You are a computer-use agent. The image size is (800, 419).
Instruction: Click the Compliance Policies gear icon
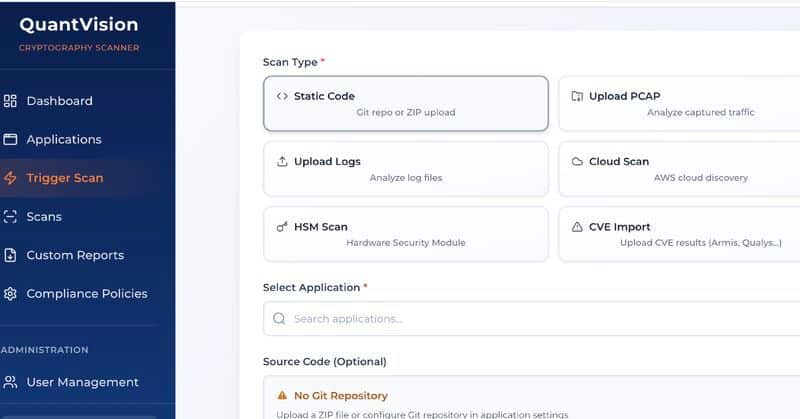(10, 293)
